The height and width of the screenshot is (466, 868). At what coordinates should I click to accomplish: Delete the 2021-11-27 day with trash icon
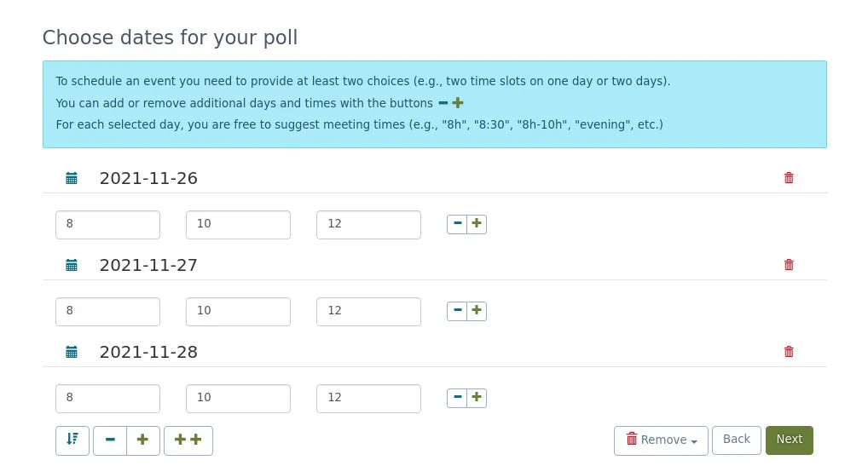(789, 265)
